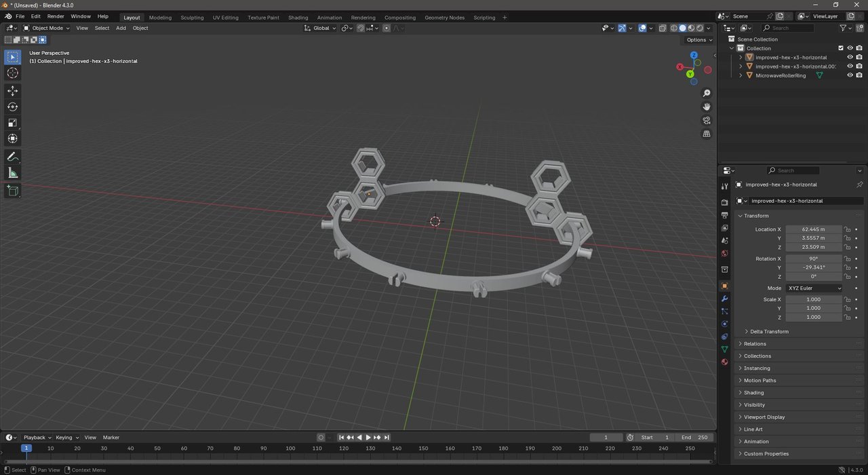Activate the Transform tool
Viewport: 868px width, 475px height.
click(12, 138)
